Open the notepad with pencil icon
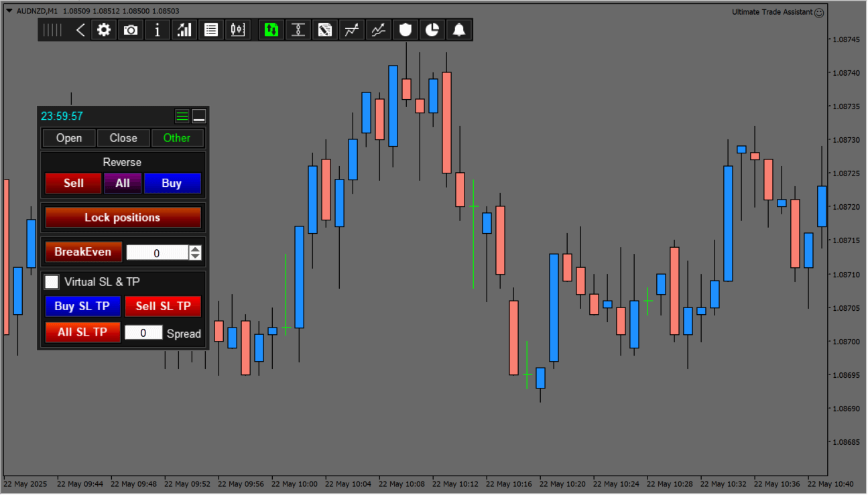Screen dimensions: 868x495 [325, 30]
